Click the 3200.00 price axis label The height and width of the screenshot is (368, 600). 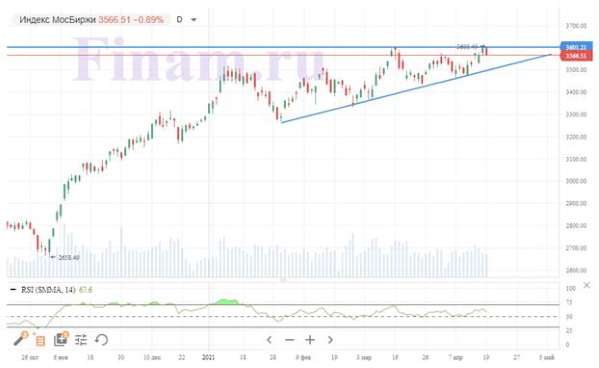click(576, 137)
